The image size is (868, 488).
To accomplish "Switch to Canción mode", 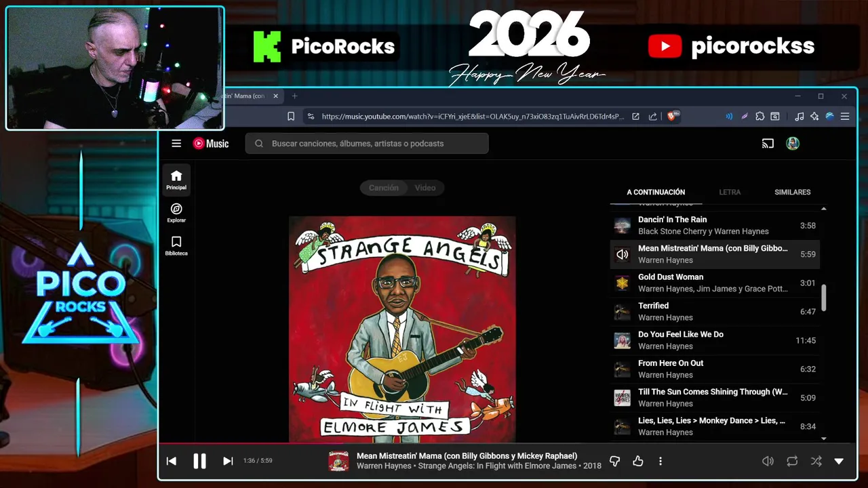I will (384, 188).
